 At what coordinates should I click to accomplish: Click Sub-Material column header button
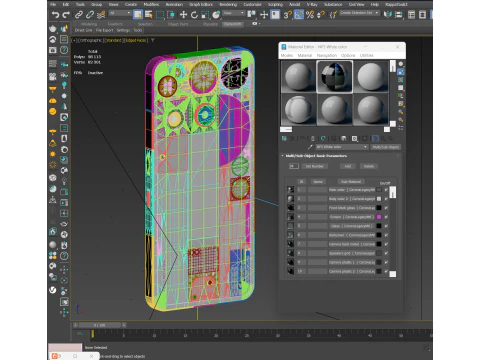pos(351,182)
